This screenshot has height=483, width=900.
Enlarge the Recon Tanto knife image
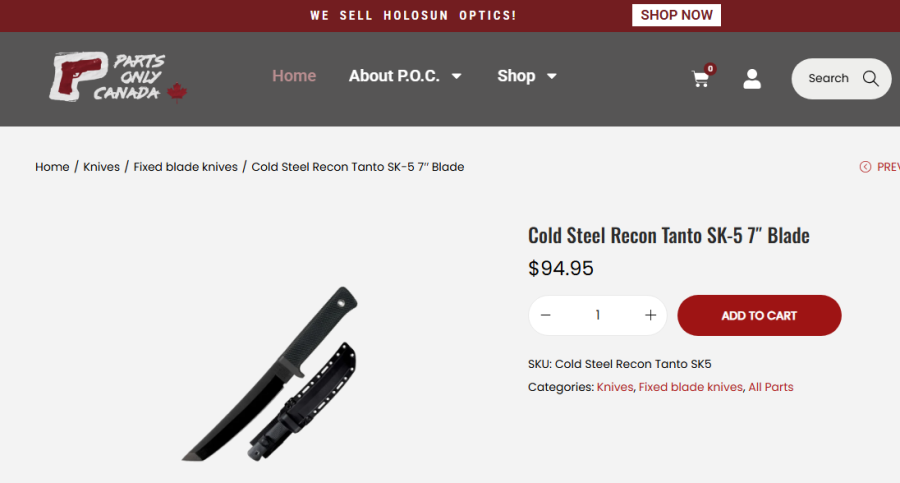[x=270, y=373]
